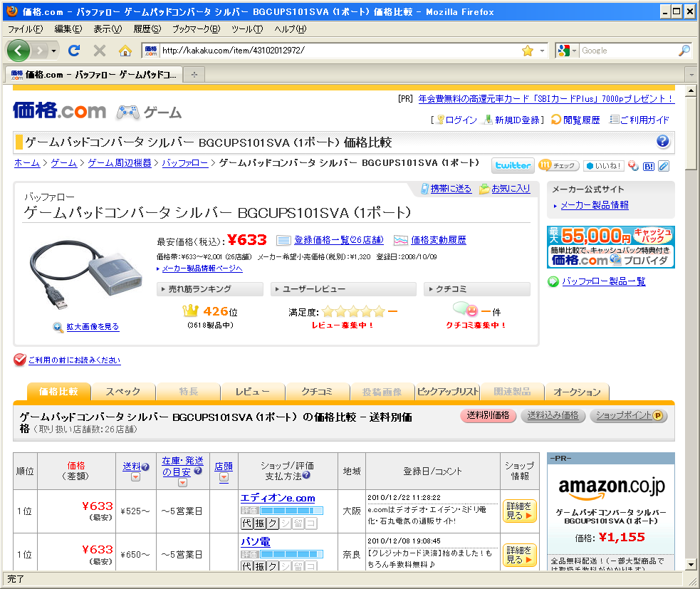Click the Stop loading X icon
Viewport: 700px width, 589px height.
[x=100, y=51]
